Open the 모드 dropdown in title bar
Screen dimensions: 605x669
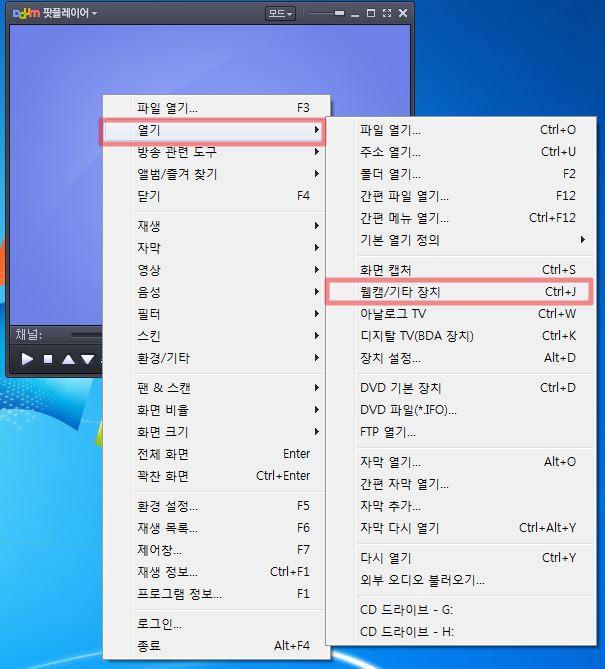click(280, 14)
